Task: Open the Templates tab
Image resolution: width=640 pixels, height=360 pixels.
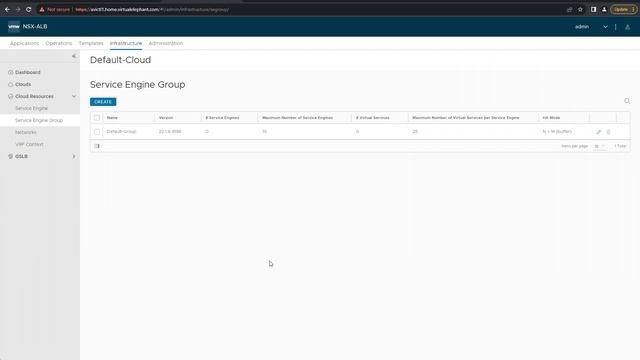Action: [x=91, y=43]
